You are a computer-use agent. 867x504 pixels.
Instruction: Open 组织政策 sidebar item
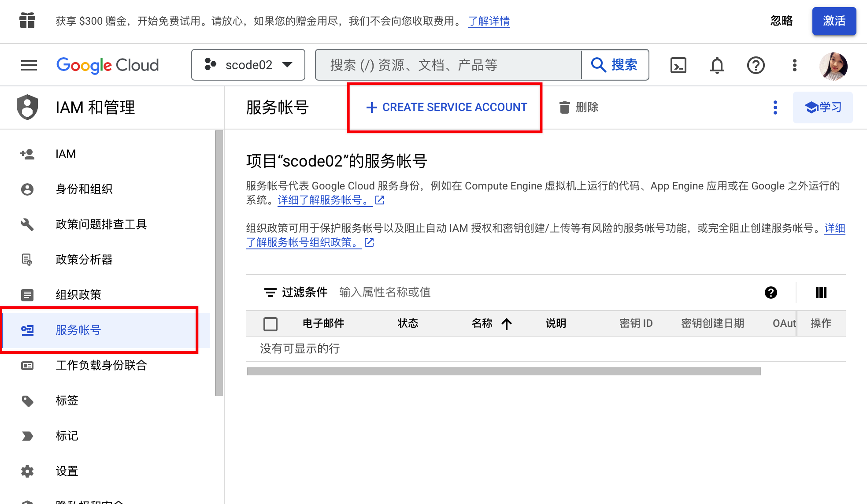[78, 295]
